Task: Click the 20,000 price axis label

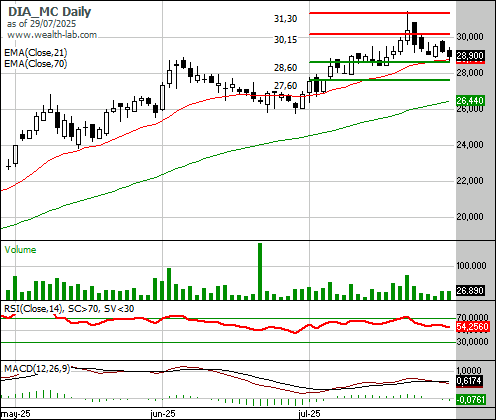Action: pos(470,217)
